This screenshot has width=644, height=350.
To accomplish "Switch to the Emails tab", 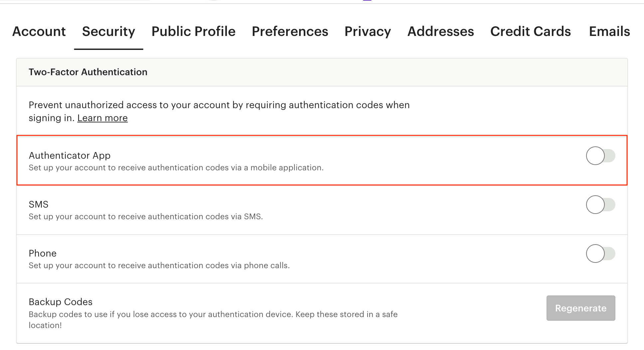I will click(609, 32).
